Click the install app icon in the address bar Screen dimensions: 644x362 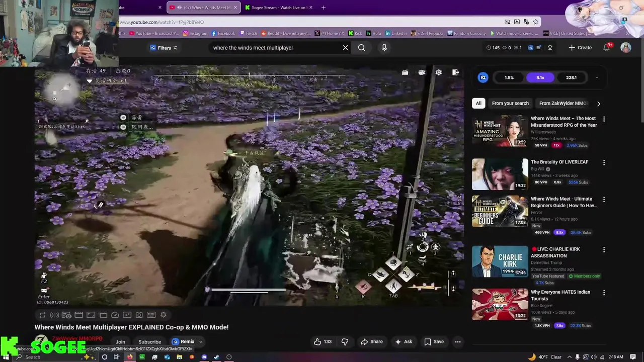coord(517,22)
